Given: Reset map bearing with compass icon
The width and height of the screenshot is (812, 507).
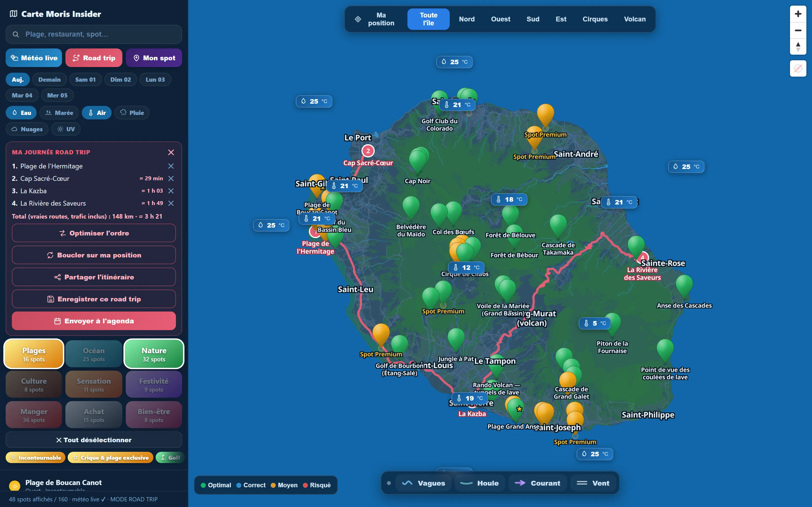Looking at the screenshot, I should pyautogui.click(x=798, y=46).
